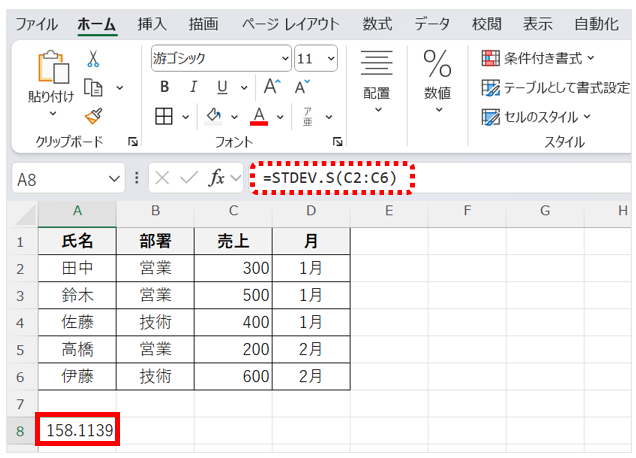Toggle Bold formatting
The image size is (636, 458).
165,87
